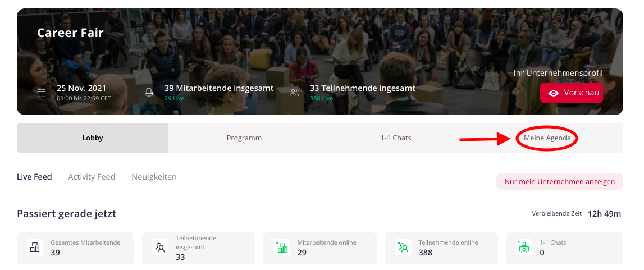644x270 pixels.
Task: Click the Career Fair title
Action: [70, 33]
